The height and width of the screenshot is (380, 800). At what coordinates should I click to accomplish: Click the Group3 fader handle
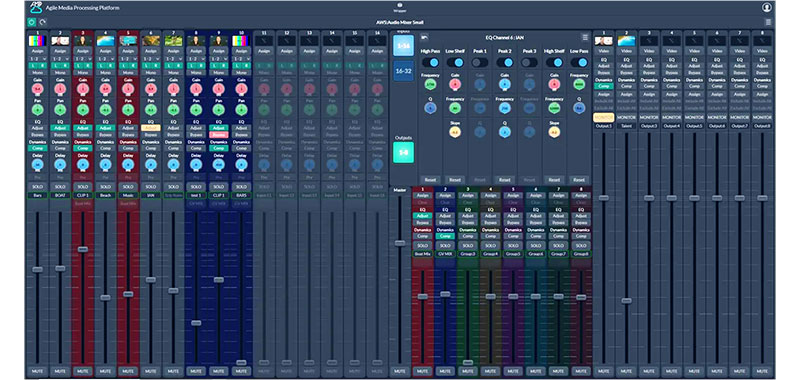point(467,363)
